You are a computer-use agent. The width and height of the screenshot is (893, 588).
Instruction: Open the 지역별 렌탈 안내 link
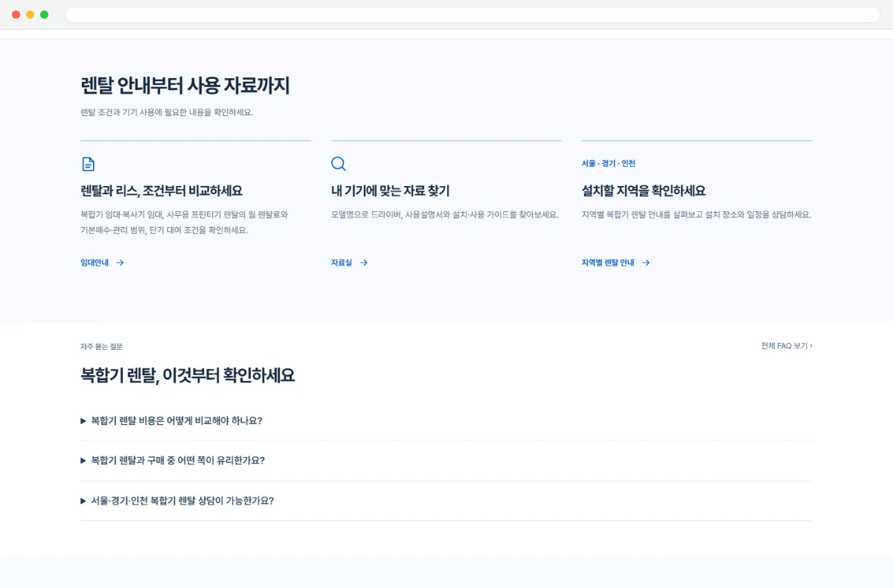pyautogui.click(x=616, y=263)
